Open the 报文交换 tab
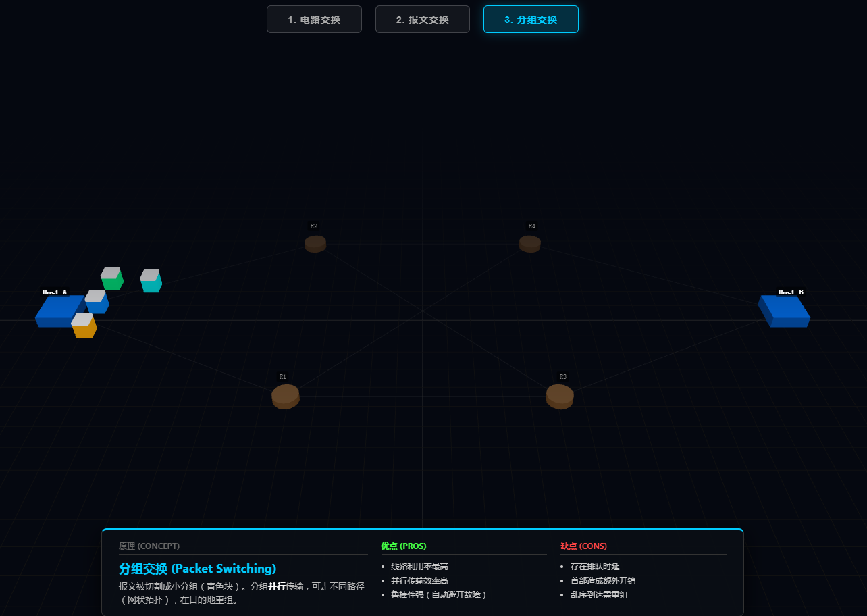 pos(422,20)
